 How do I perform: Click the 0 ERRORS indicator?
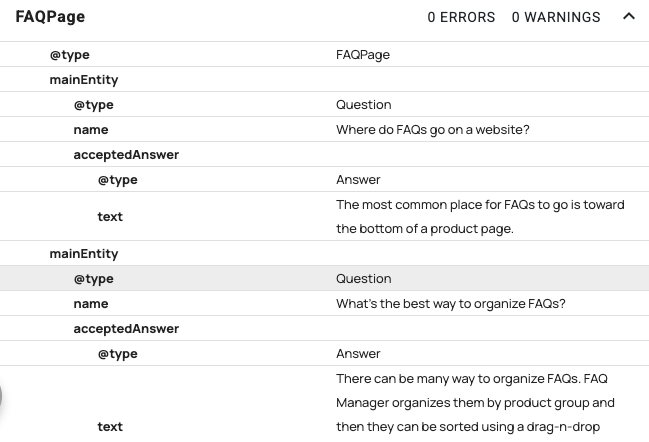(461, 17)
